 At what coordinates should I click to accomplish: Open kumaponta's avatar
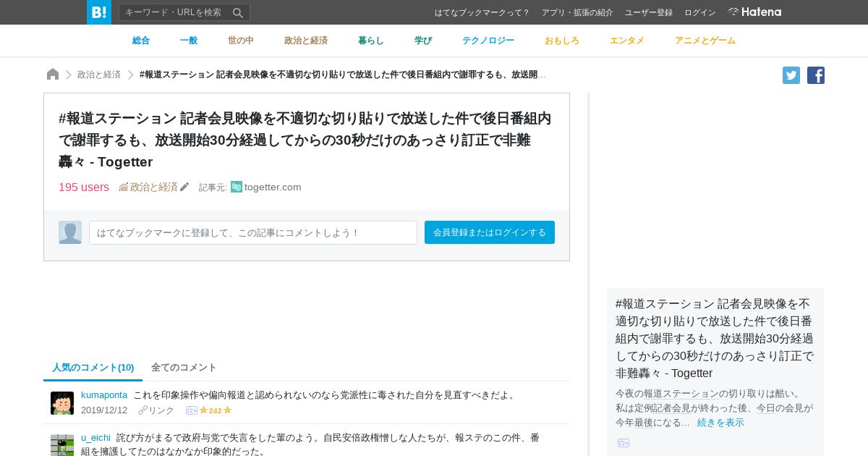pos(62,403)
